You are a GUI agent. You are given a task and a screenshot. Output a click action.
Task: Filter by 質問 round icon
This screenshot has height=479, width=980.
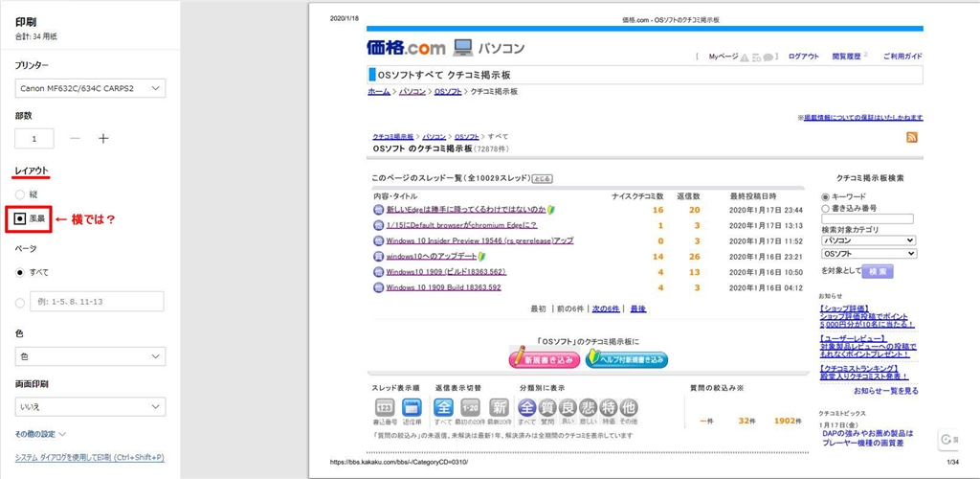pyautogui.click(x=546, y=408)
